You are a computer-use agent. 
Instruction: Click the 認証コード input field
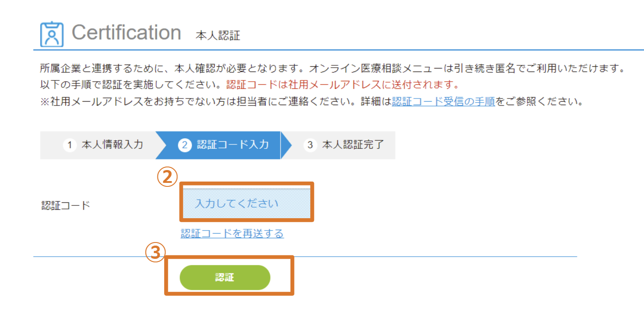[246, 203]
